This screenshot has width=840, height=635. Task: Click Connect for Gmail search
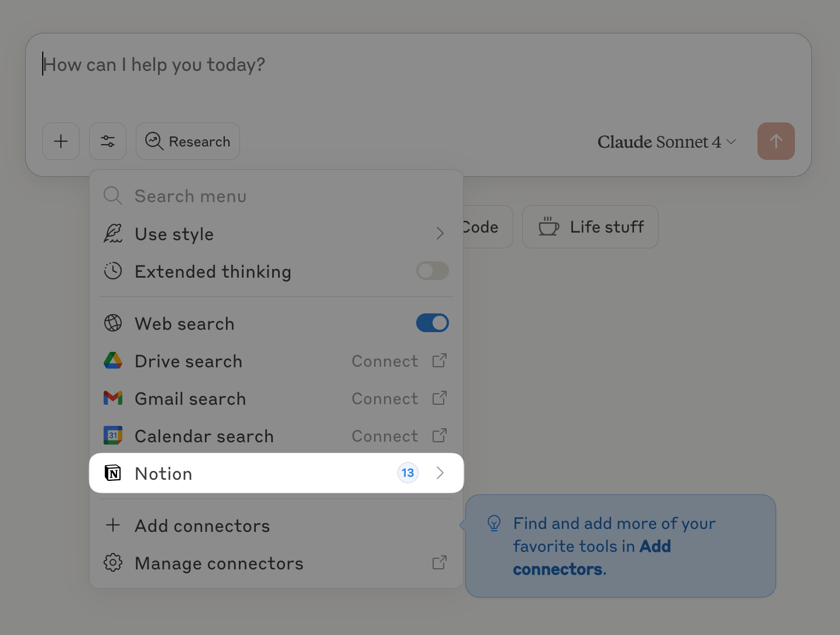pos(385,399)
